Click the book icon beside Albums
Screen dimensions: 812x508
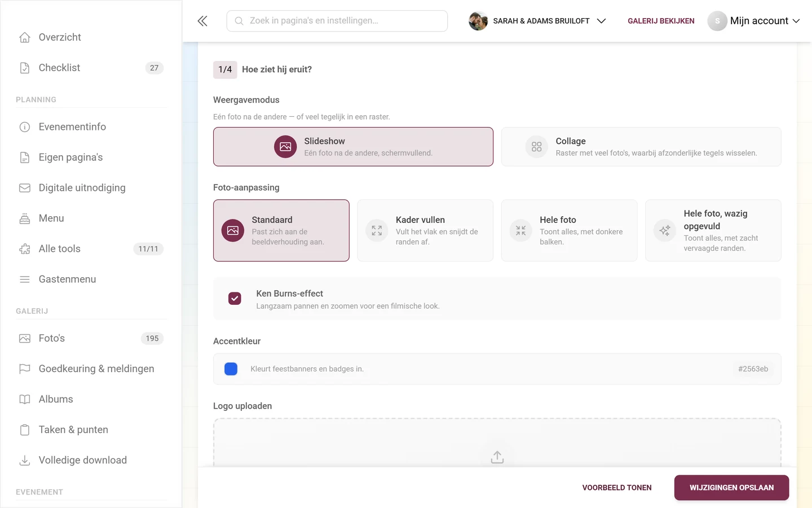coord(25,400)
